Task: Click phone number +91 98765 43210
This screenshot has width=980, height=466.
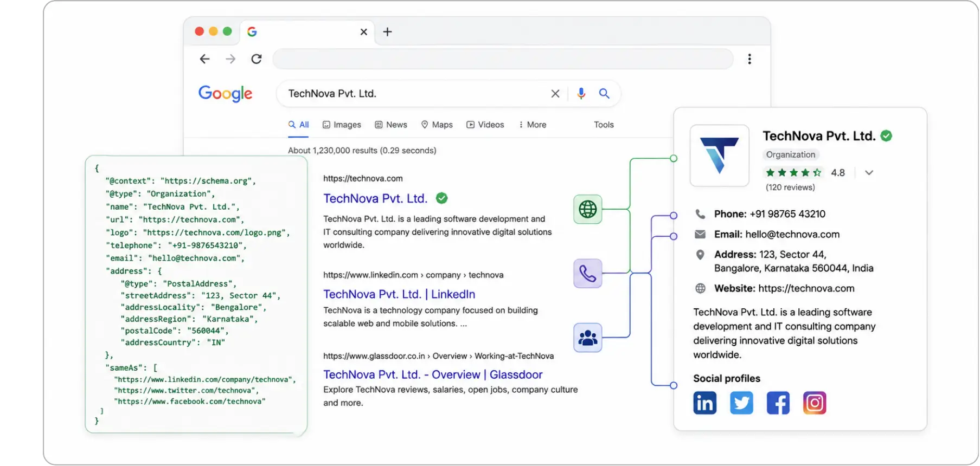Action: click(787, 214)
